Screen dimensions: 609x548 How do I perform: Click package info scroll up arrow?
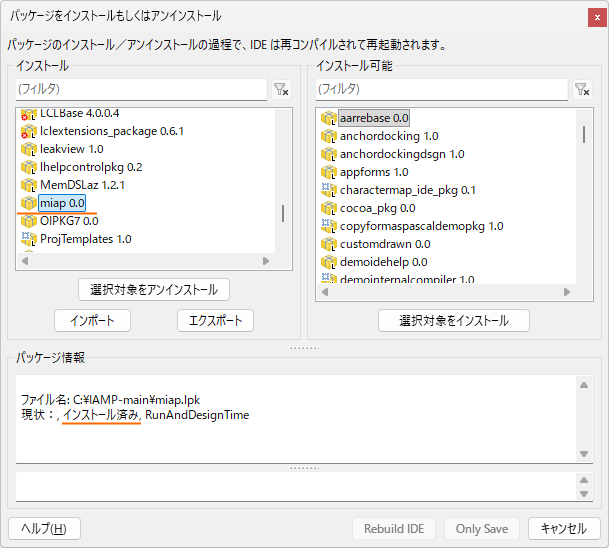point(584,385)
